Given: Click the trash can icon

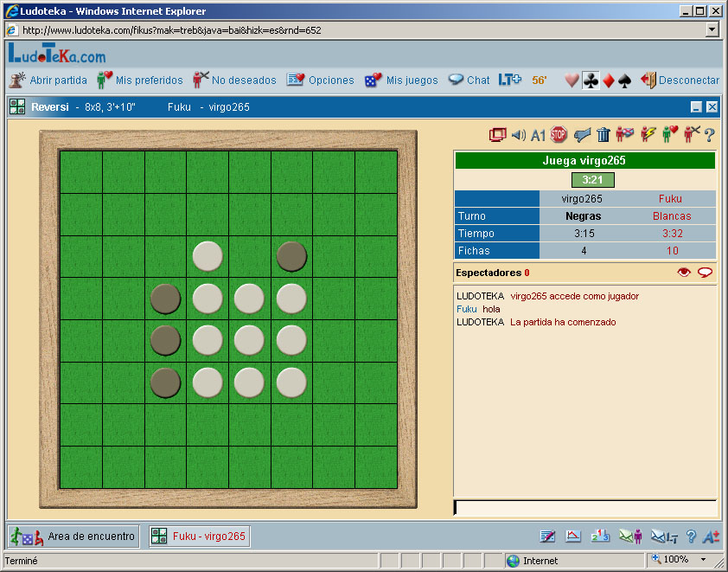Looking at the screenshot, I should pos(603,134).
